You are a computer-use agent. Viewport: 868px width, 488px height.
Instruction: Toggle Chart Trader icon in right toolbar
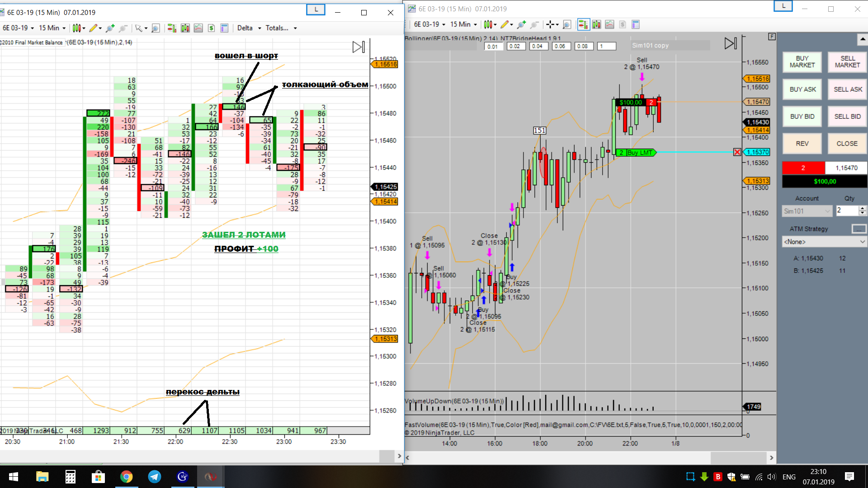(583, 24)
